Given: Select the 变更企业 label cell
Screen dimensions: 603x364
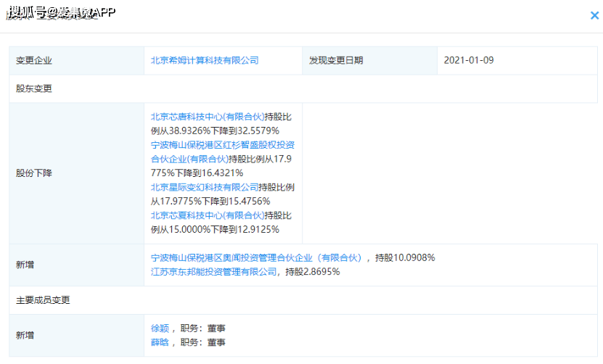Looking at the screenshot, I should click(34, 61).
